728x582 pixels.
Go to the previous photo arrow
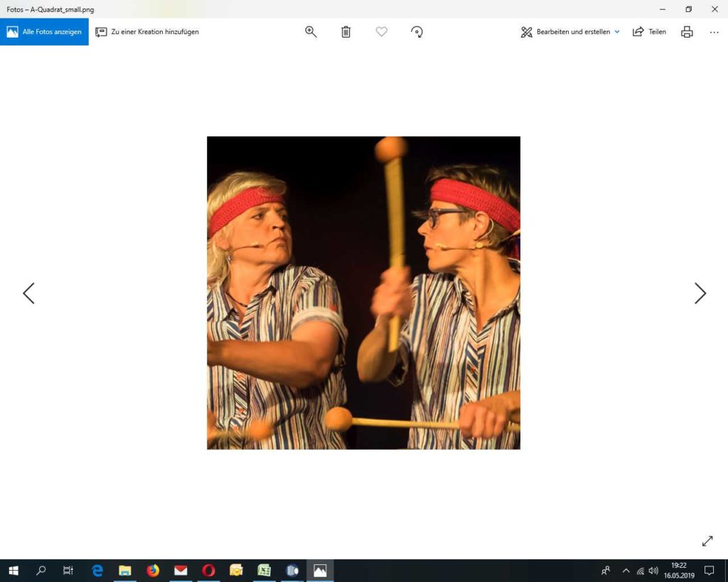click(x=28, y=293)
